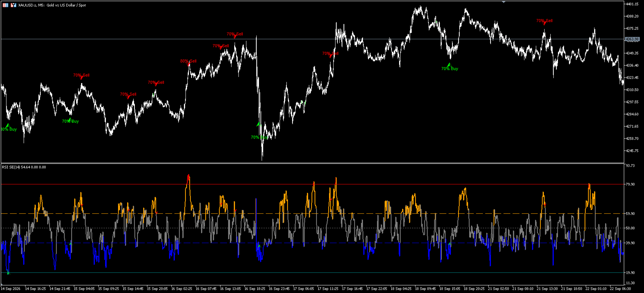Select the 4401.15 price scale label

pos(632,4)
